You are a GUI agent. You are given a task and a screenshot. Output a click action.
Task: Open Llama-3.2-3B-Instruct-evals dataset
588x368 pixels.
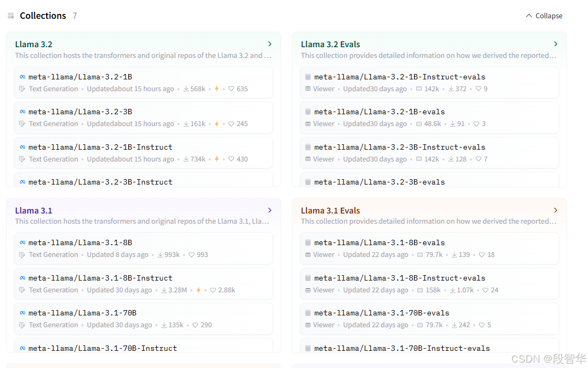click(x=429, y=153)
